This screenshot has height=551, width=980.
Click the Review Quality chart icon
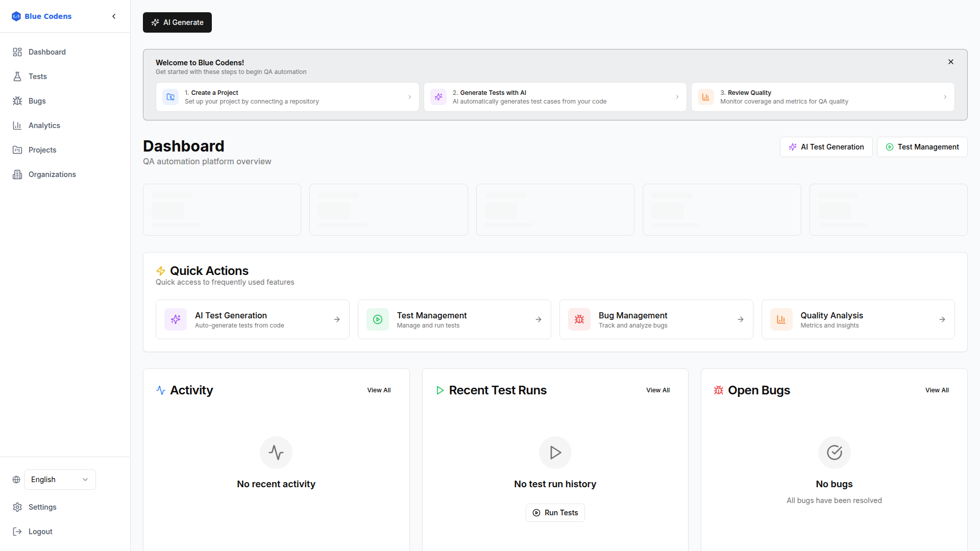point(706,97)
